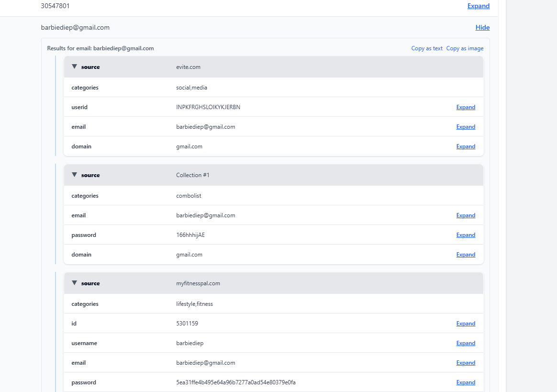Viewport: 557px width, 392px height.
Task: Expand password row under Collection #1
Action: coord(466,235)
